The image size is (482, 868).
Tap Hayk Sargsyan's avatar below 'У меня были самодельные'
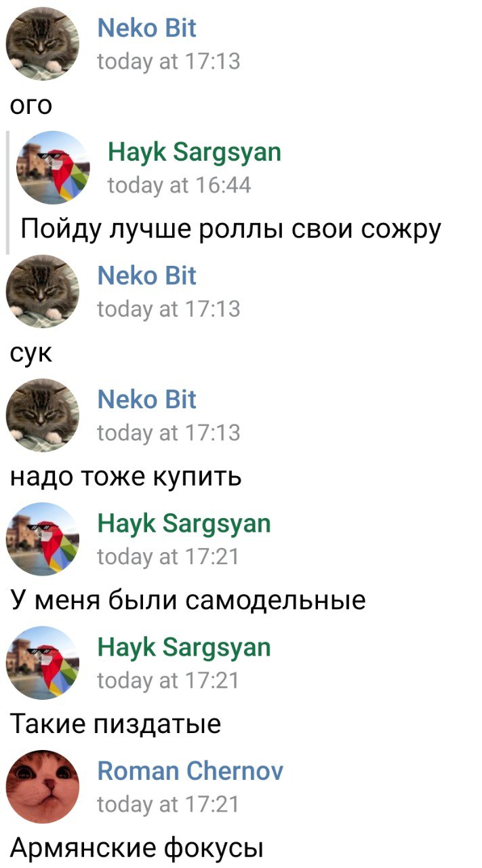tap(43, 663)
